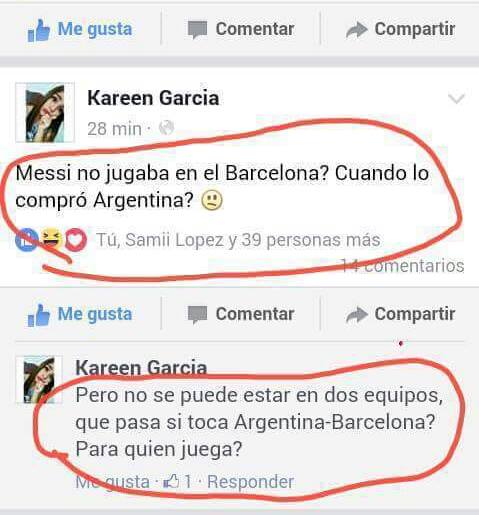Click the heart love reaction icon

pos(76,240)
